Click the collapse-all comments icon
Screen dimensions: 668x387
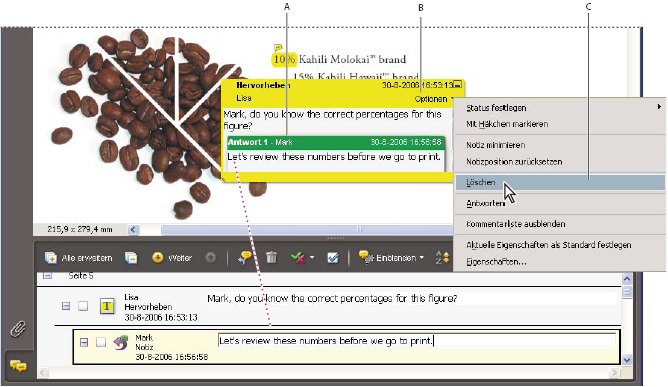point(131,257)
